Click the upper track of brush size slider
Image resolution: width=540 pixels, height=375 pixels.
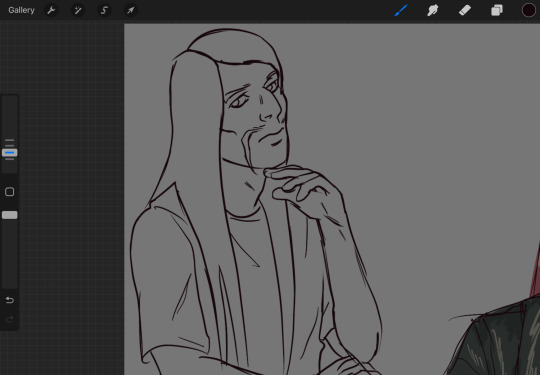tap(10, 117)
